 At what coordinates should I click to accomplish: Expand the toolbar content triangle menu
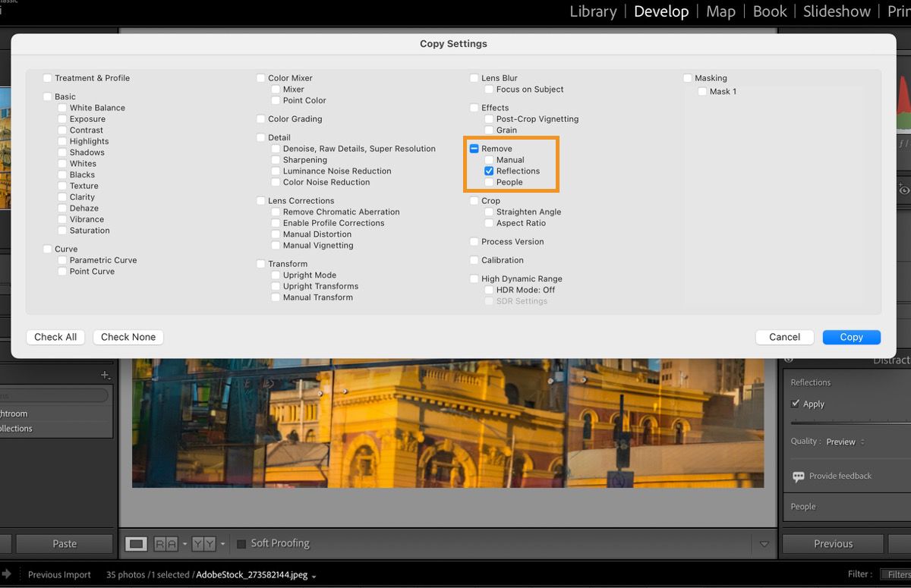[764, 544]
